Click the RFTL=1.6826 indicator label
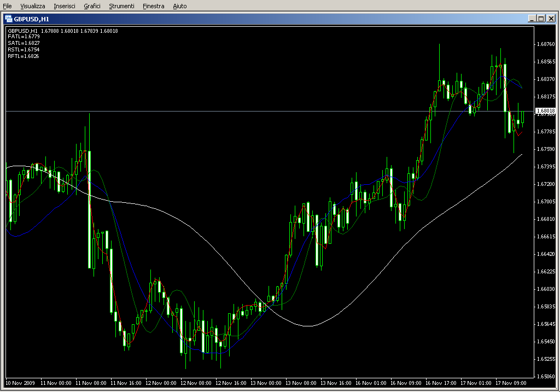Screen dimensions: 560x392 coord(24,56)
